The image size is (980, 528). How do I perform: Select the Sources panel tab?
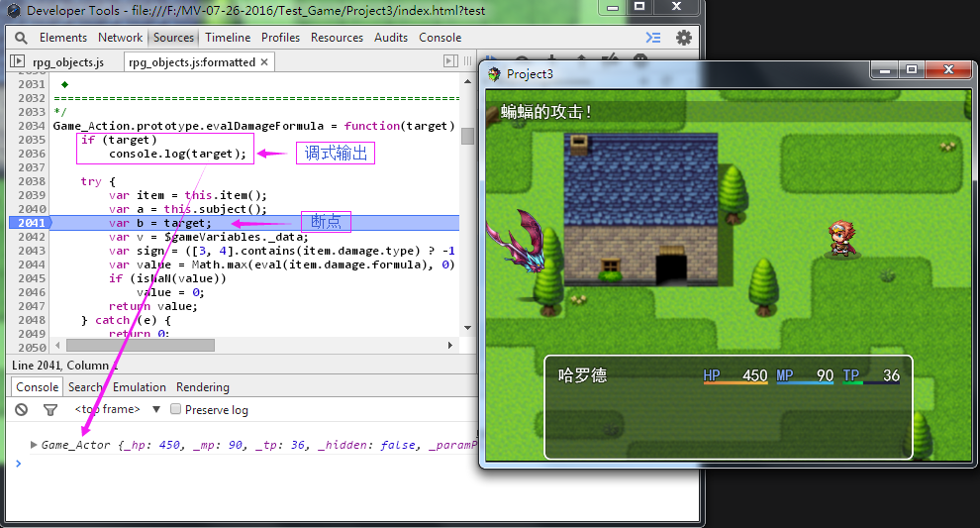click(173, 38)
